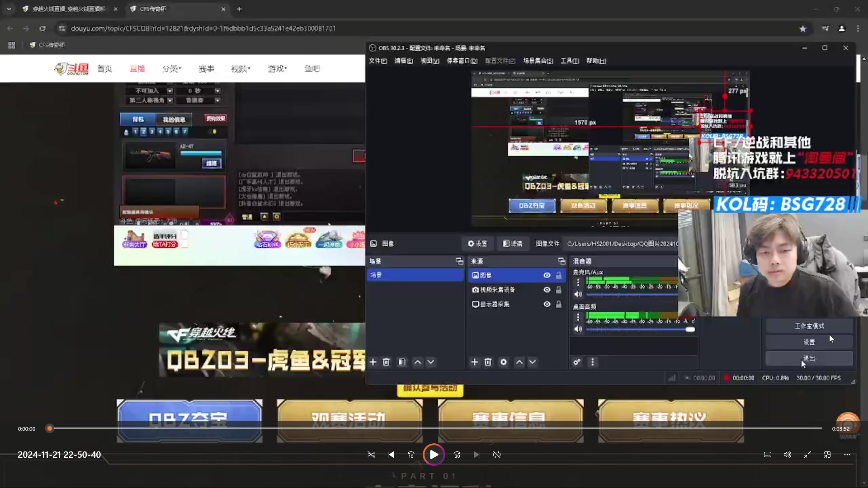868x488 pixels.
Task: Open the 场景集合 menu in OBS
Action: pos(538,61)
